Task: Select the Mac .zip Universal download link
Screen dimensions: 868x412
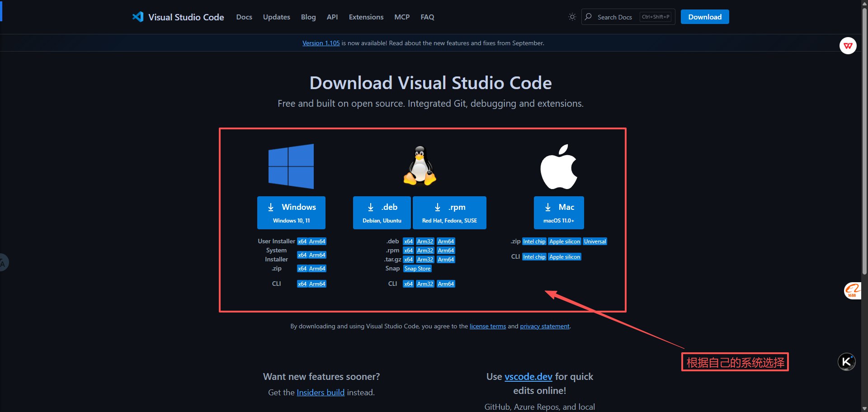Action: [594, 242]
